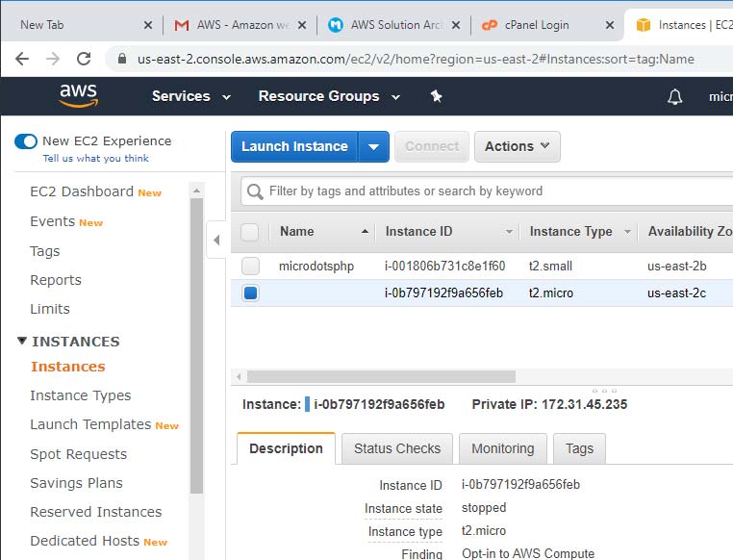733x560 pixels.
Task: Open Events in the sidebar
Action: coord(52,221)
